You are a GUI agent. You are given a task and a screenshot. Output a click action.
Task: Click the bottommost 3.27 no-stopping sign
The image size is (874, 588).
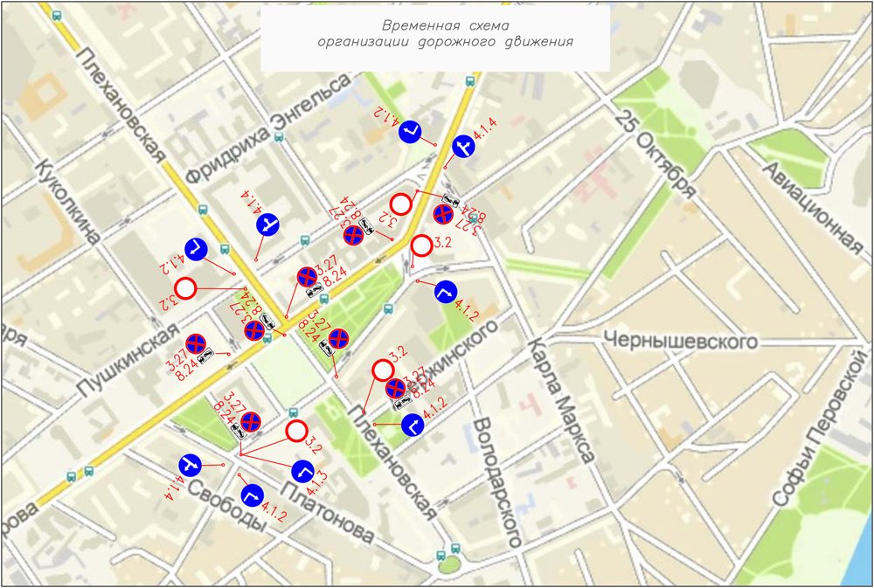coord(251,422)
